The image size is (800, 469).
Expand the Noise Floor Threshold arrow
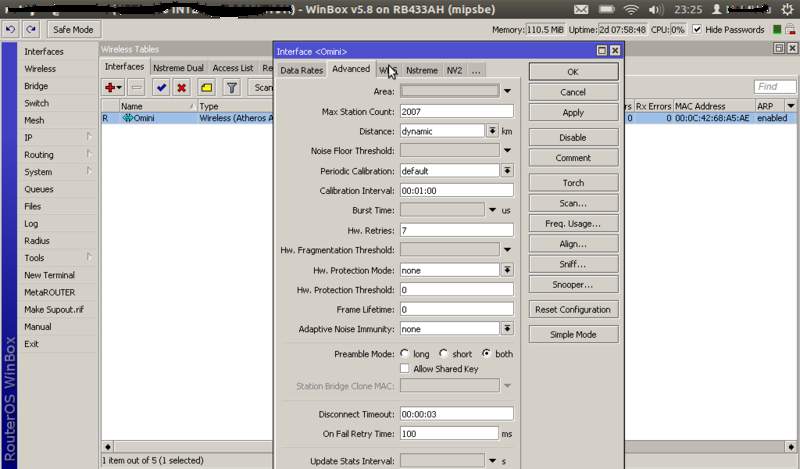pos(507,151)
